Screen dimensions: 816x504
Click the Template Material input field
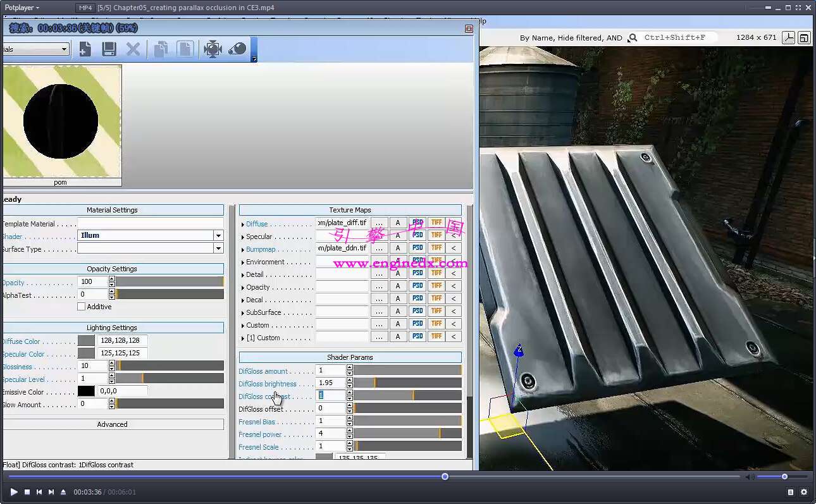coord(151,223)
